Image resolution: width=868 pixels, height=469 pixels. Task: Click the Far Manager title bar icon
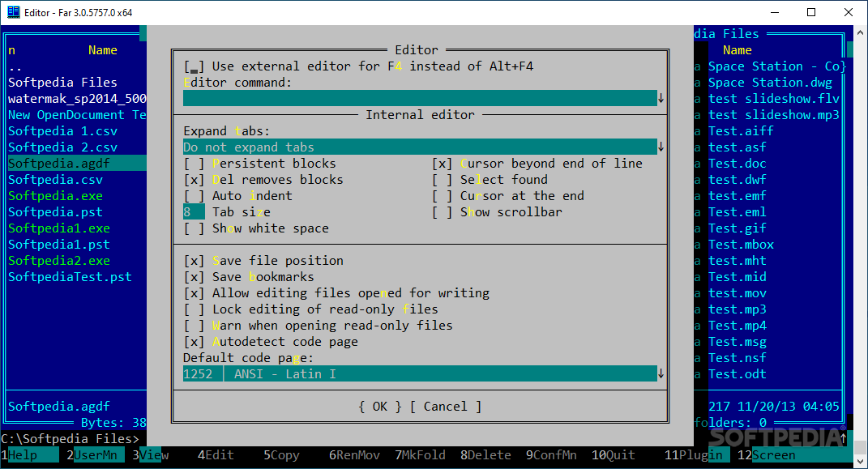[x=13, y=12]
